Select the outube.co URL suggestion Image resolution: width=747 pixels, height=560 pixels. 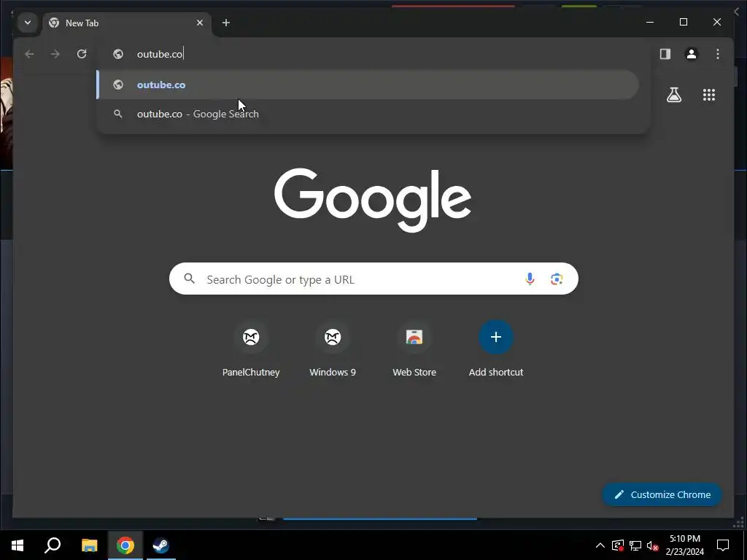click(x=368, y=85)
